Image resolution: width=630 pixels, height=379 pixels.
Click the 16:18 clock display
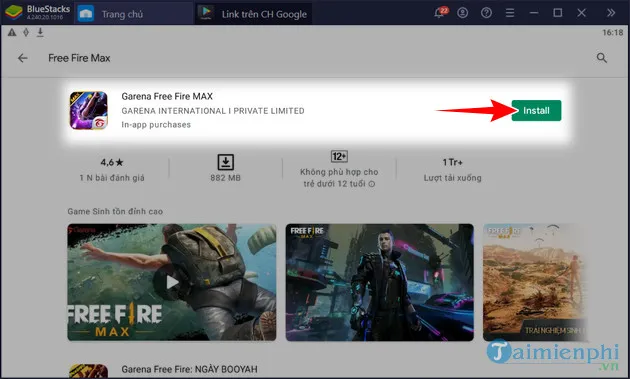click(612, 33)
